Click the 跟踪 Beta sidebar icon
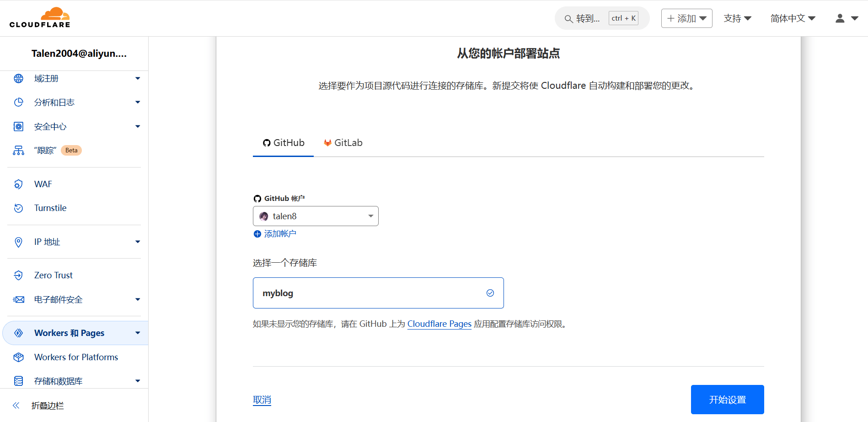This screenshot has height=422, width=868. click(x=18, y=151)
